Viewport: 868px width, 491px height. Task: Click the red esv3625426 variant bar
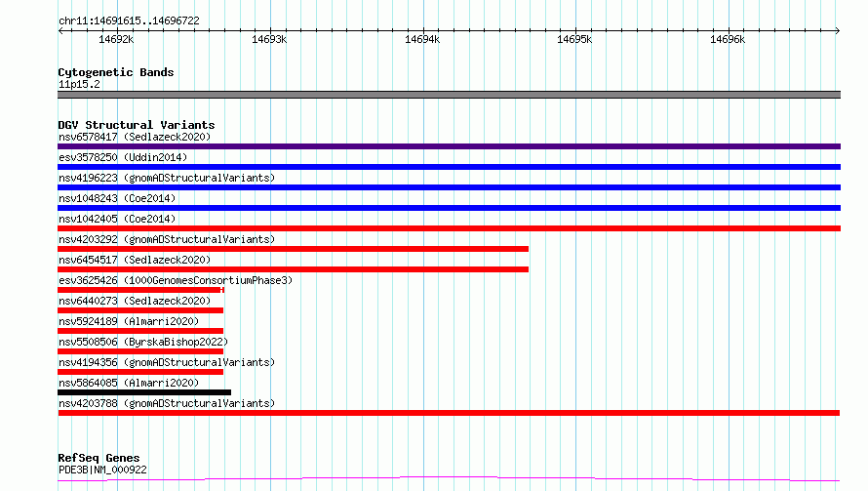click(140, 290)
